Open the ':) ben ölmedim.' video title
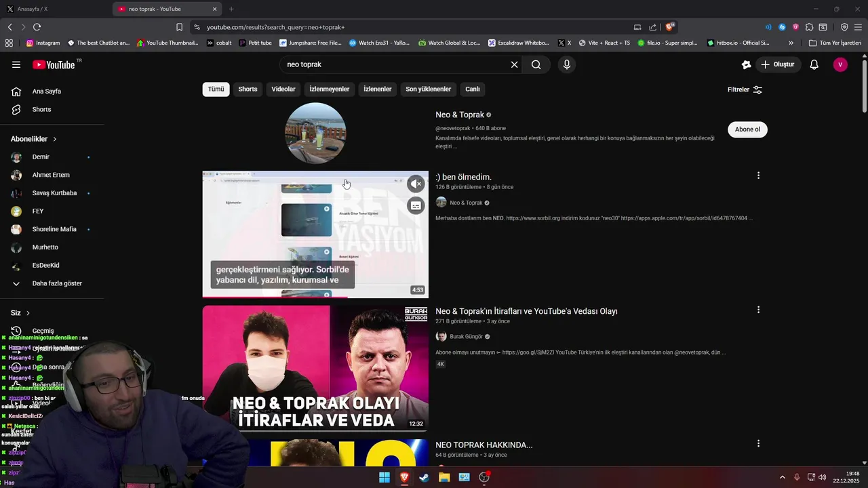Screen dimensions: 868x488 (x=463, y=177)
